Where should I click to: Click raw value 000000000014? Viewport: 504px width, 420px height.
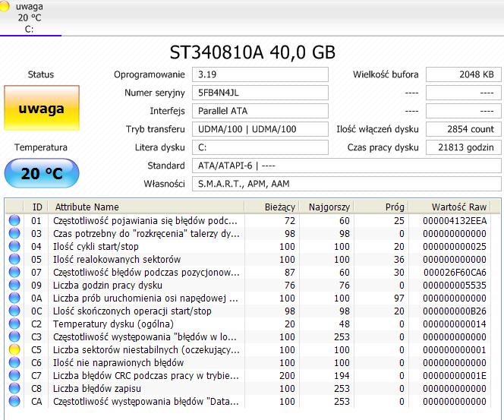455,324
